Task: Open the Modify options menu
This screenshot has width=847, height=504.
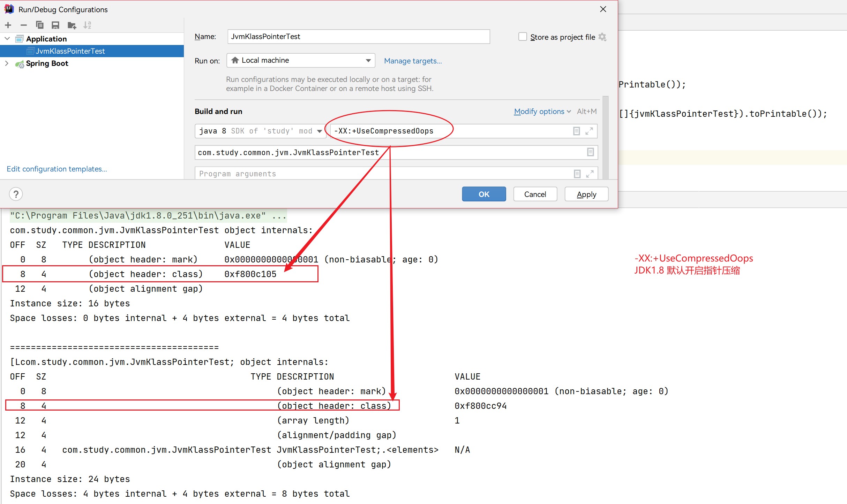Action: tap(542, 112)
